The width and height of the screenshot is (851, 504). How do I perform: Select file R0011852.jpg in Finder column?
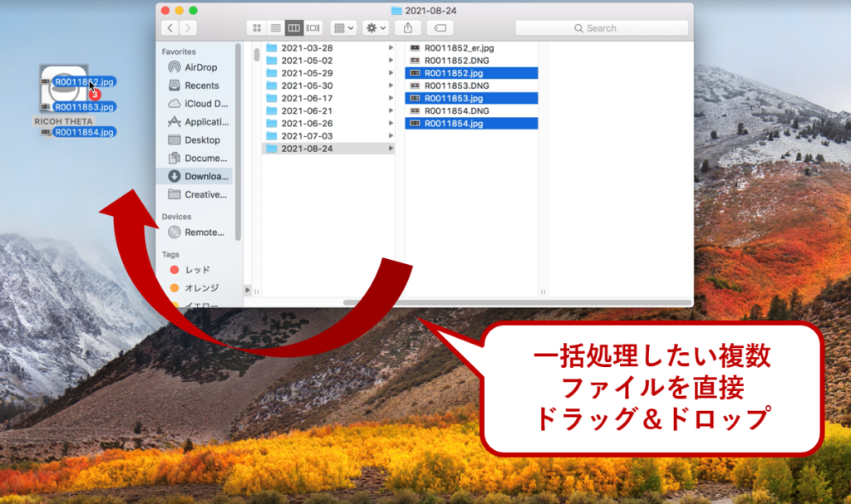[471, 73]
